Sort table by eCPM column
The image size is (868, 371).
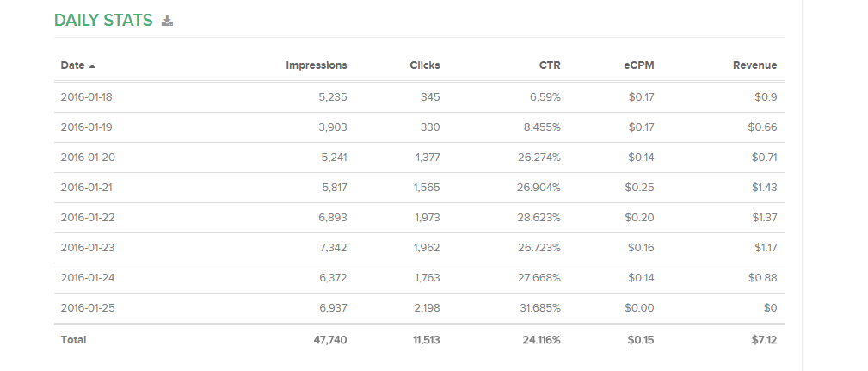tap(638, 65)
